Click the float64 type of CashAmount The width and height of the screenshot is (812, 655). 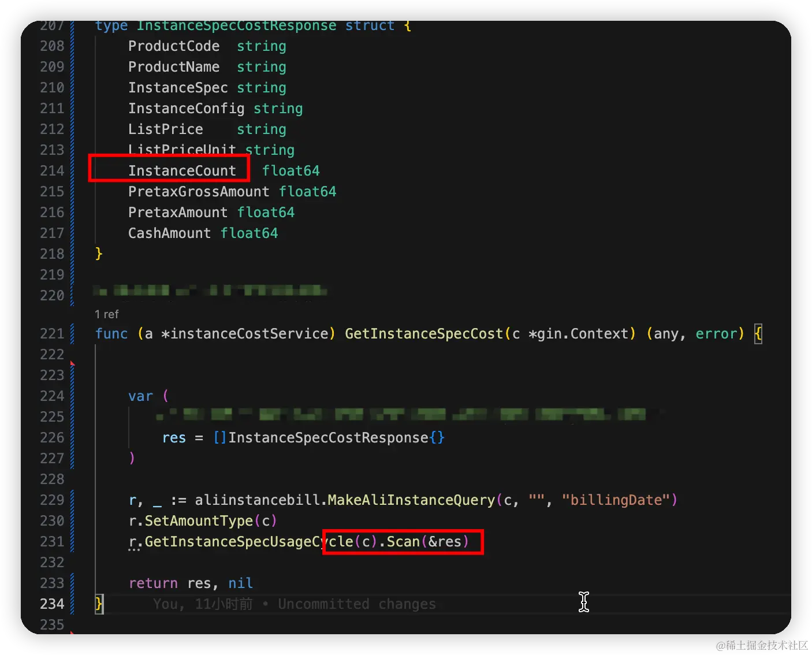(249, 233)
